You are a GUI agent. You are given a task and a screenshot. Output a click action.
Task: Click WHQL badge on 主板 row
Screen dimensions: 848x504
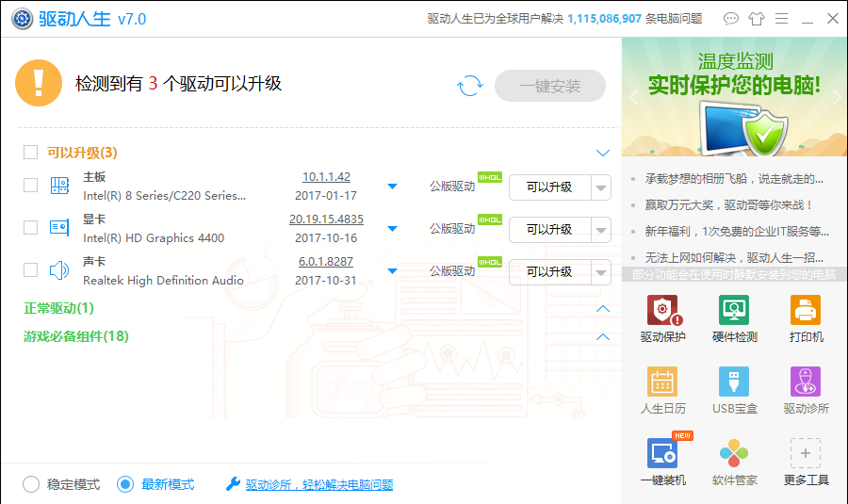(490, 177)
